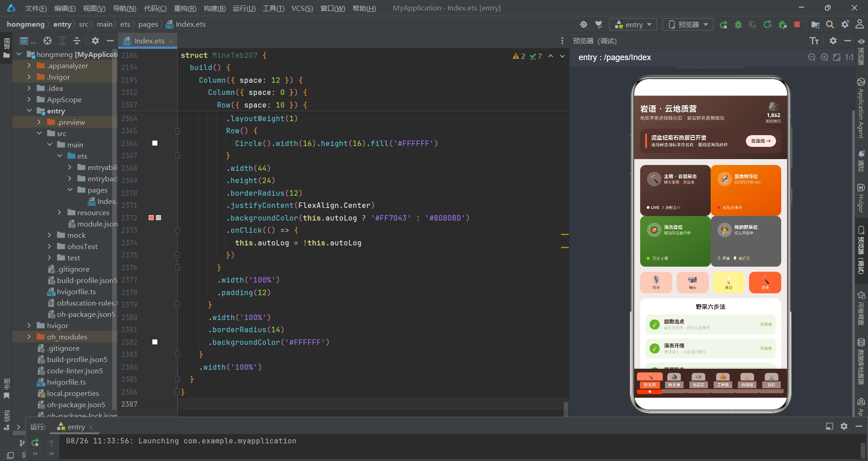This screenshot has width=868, height=461.
Task: Expand the oh_modules folder
Action: pos(29,337)
